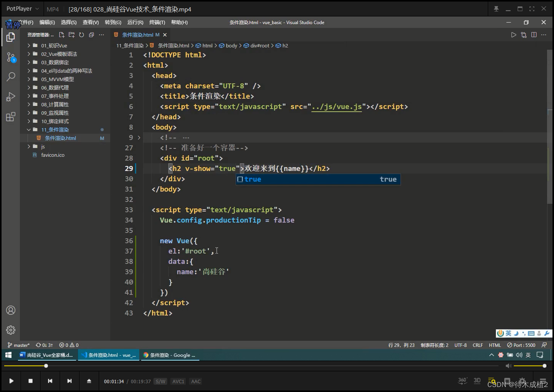The height and width of the screenshot is (392, 554).
Task: Click the New Folder icon in explorer
Action: (72, 35)
